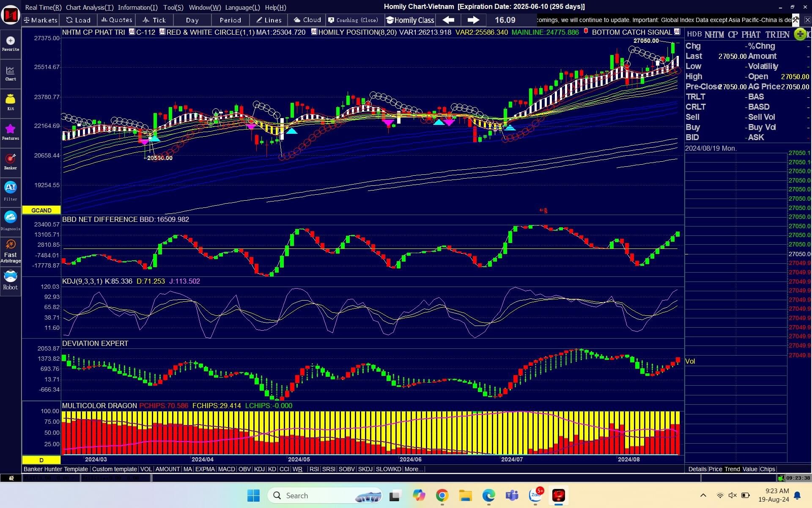Viewport: 812px width, 508px height.
Task: Switch to Tick chart view
Action: [154, 20]
